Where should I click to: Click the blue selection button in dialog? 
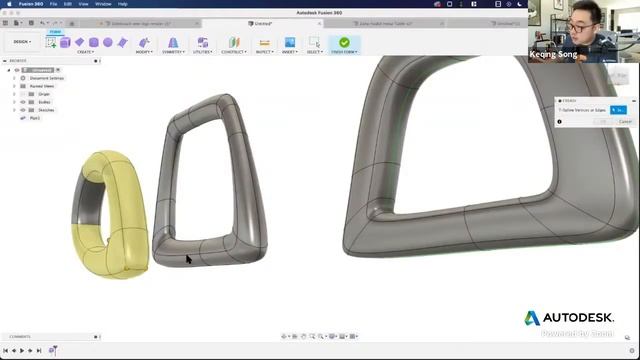pyautogui.click(x=618, y=110)
